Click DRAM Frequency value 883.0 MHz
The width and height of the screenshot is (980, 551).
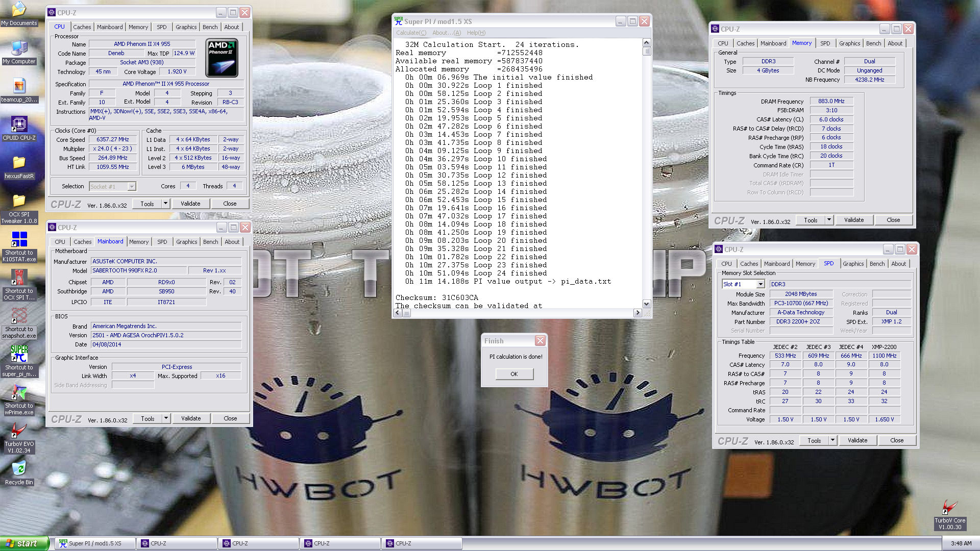pos(831,101)
